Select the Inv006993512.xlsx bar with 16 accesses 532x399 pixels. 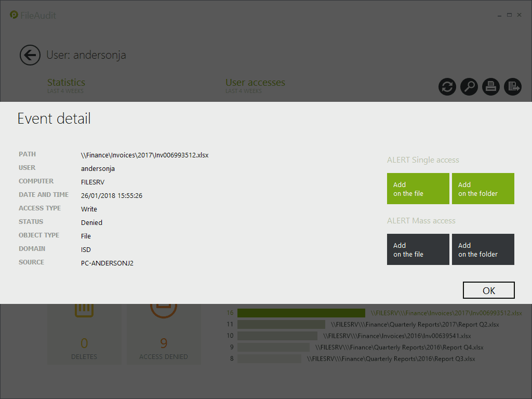coord(301,313)
